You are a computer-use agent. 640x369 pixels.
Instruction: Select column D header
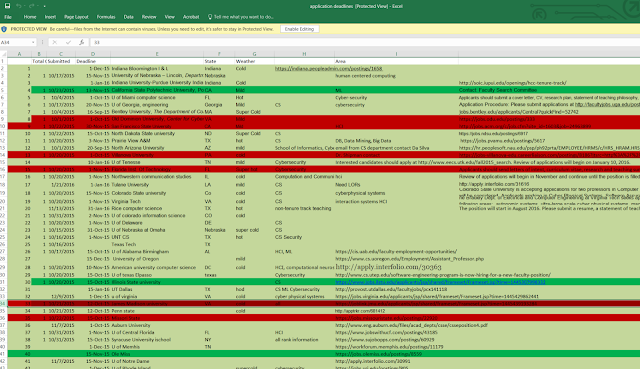click(93, 54)
